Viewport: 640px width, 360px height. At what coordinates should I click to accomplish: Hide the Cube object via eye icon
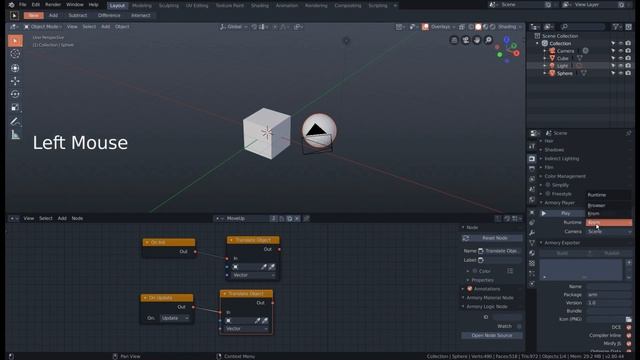pos(621,58)
